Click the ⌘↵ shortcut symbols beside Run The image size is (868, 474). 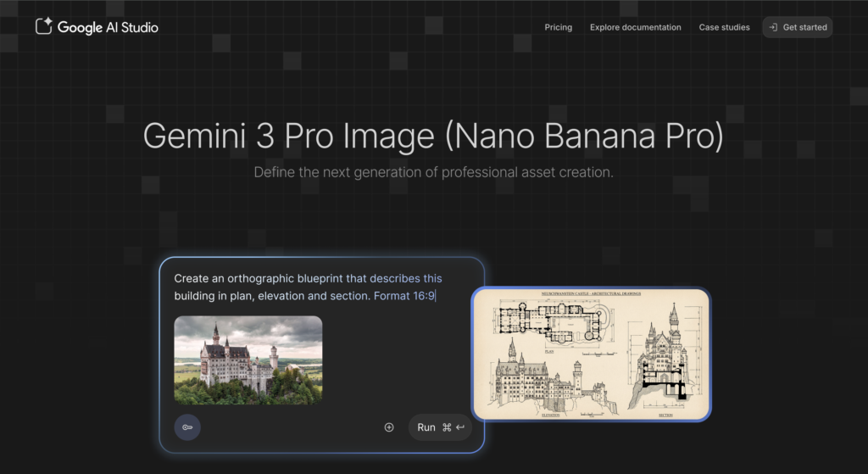(453, 427)
